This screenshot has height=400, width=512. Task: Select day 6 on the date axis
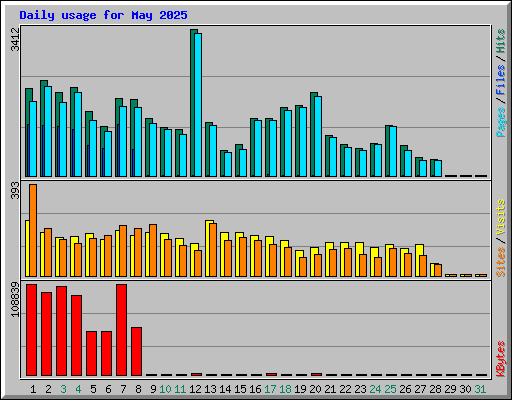pyautogui.click(x=108, y=389)
